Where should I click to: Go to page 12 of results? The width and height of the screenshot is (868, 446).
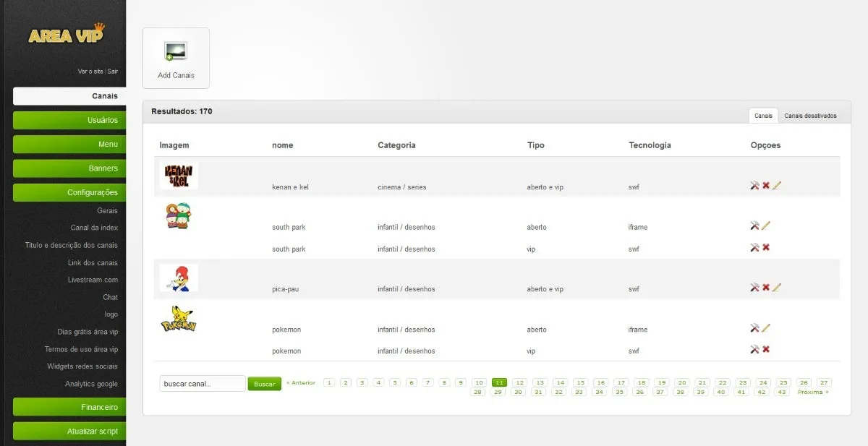(x=519, y=382)
